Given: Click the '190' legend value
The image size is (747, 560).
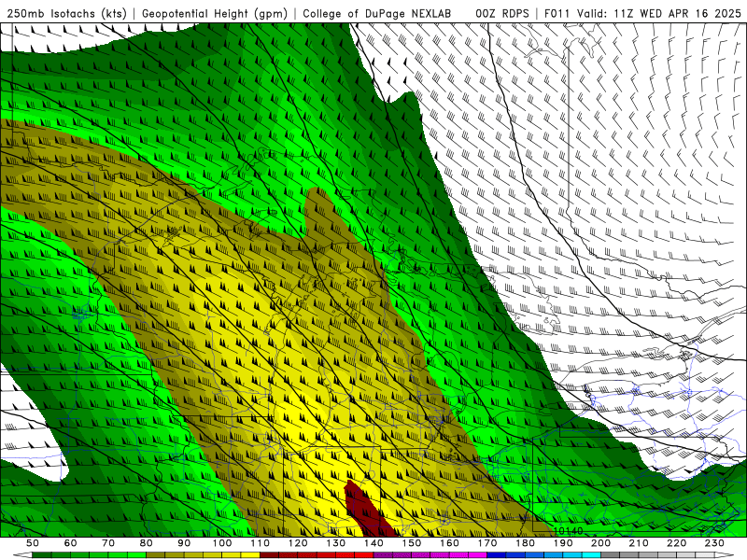Looking at the screenshot, I should [563, 543].
